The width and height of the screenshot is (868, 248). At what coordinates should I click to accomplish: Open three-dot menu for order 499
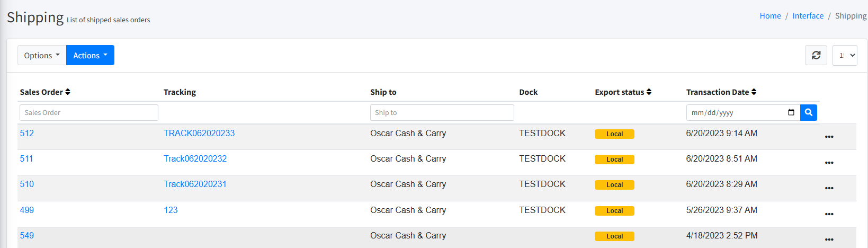coord(829,214)
